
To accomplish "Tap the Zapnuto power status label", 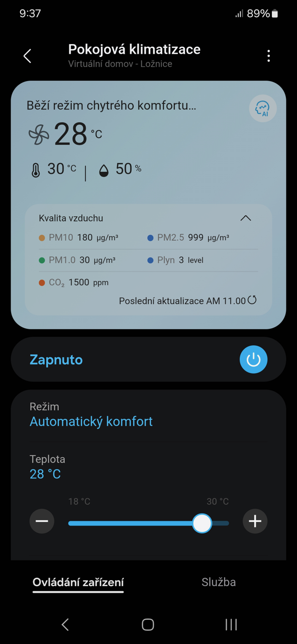I will coord(56,360).
